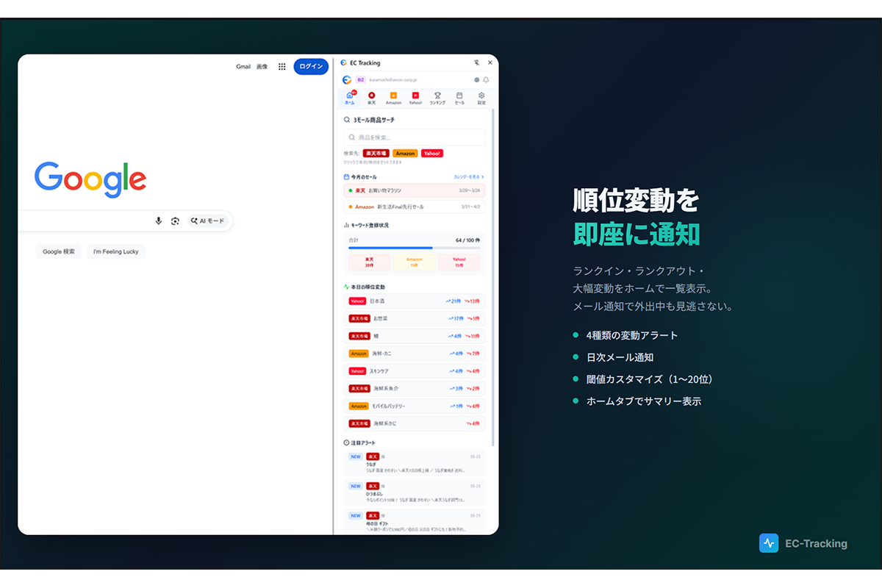Viewport: 882px width, 588px height.
Task: Click the keyword registration progress bar
Action: tap(415, 248)
